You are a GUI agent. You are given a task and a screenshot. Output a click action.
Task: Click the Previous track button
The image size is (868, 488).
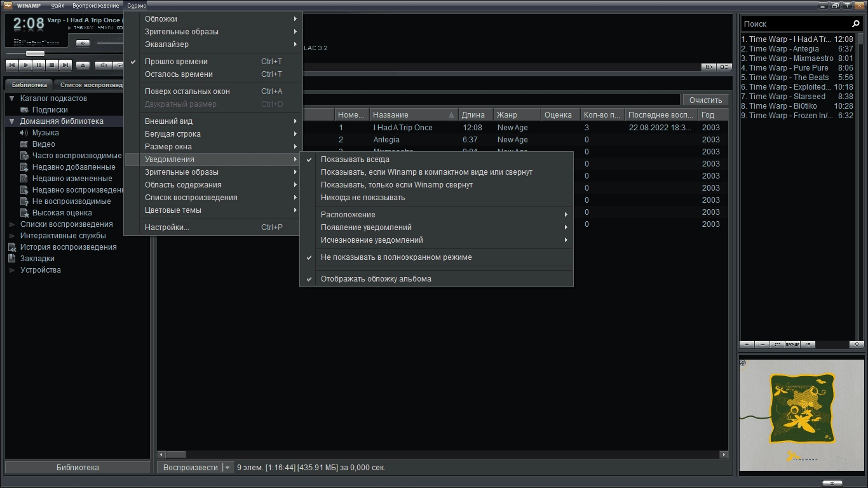point(11,65)
